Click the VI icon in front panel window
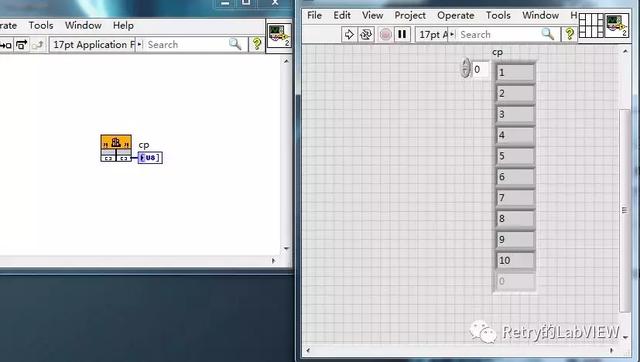Image resolution: width=640 pixels, height=362 pixels. pyautogui.click(x=616, y=25)
